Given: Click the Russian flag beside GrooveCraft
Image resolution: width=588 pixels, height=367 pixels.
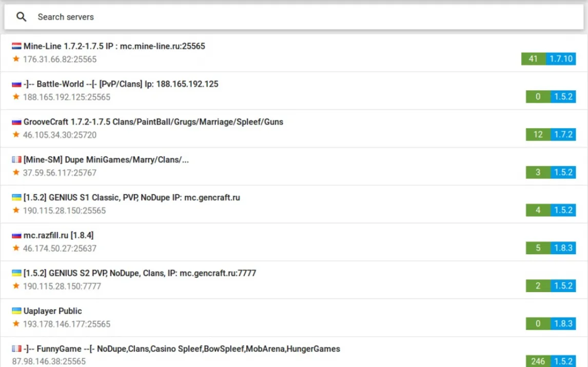Looking at the screenshot, I should click(16, 122).
